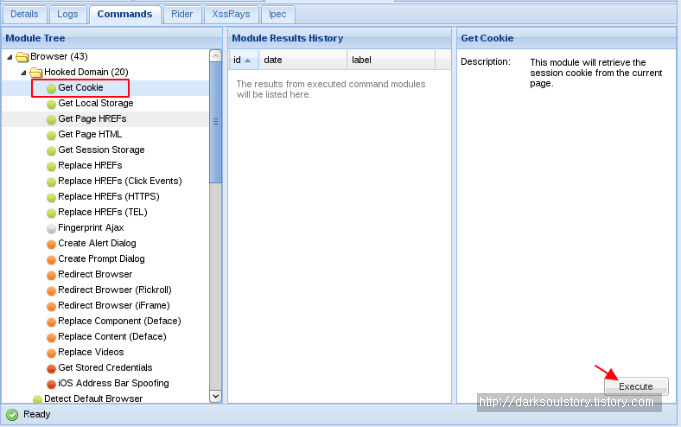The height and width of the screenshot is (427, 681).
Task: Click the green dot beside Detect Default Browser
Action: coord(37,399)
